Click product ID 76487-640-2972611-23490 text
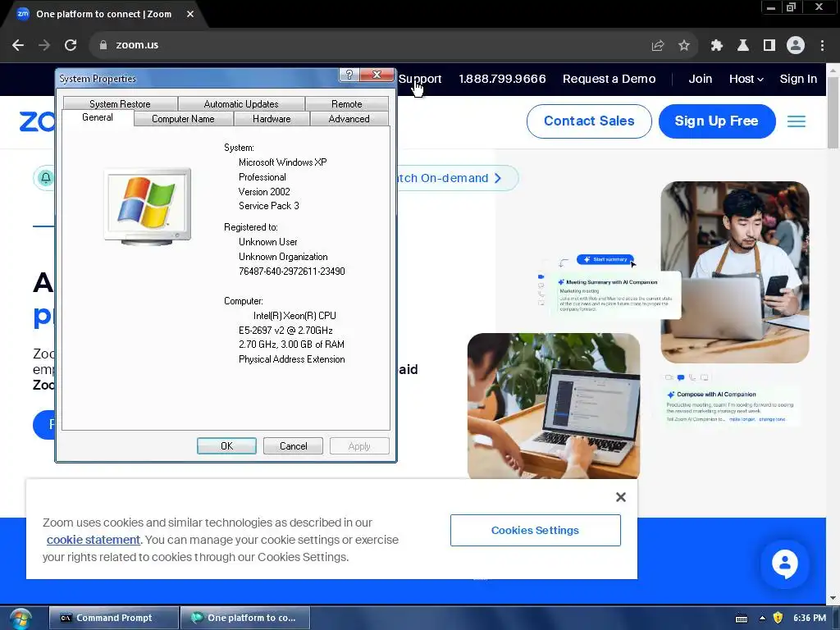This screenshot has width=840, height=630. pos(292,272)
